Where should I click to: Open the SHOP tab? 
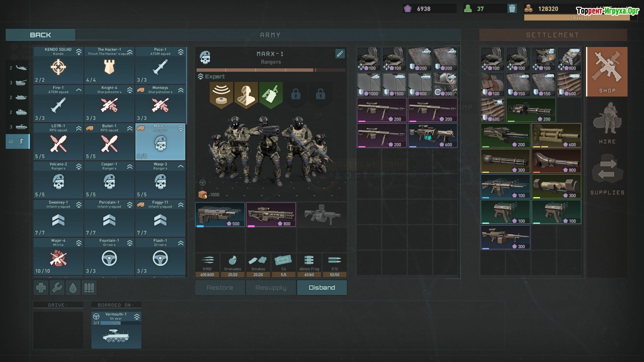pos(607,72)
